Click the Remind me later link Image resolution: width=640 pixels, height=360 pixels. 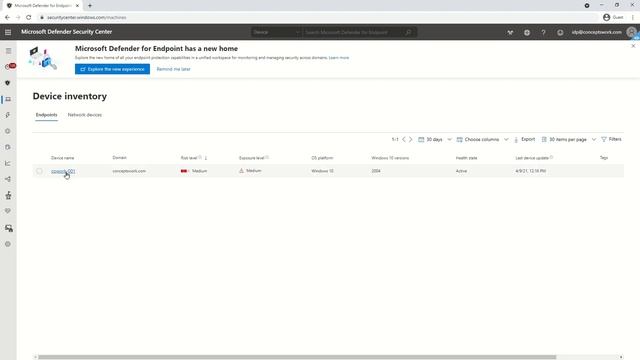[x=173, y=69]
